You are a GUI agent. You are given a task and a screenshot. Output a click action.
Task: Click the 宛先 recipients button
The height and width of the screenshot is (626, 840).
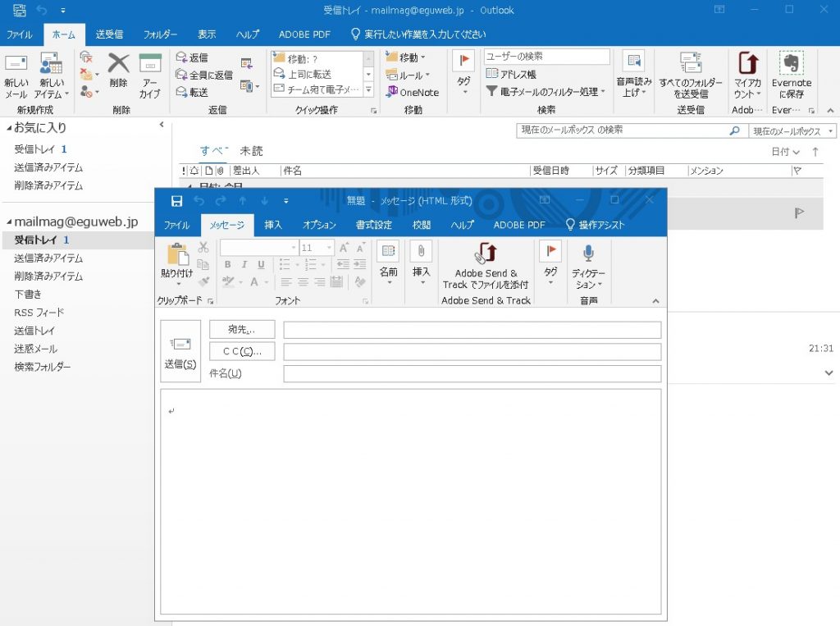tap(242, 329)
